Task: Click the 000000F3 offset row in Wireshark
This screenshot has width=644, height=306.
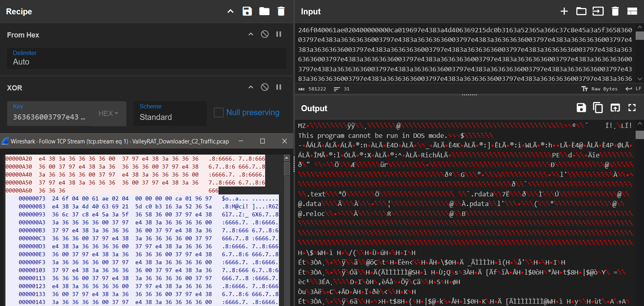Action: coord(148,262)
